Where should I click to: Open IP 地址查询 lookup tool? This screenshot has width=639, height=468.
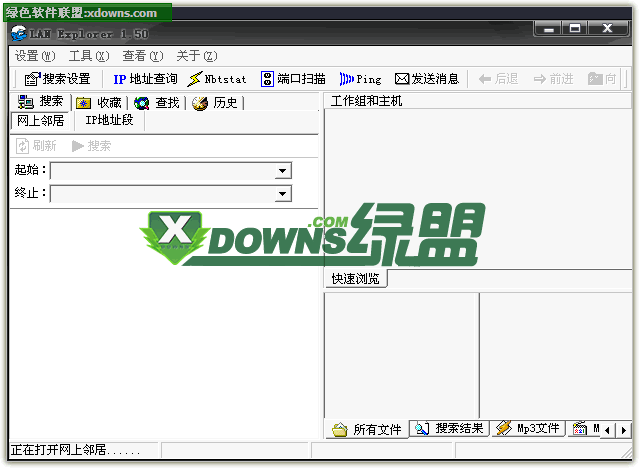pyautogui.click(x=145, y=79)
